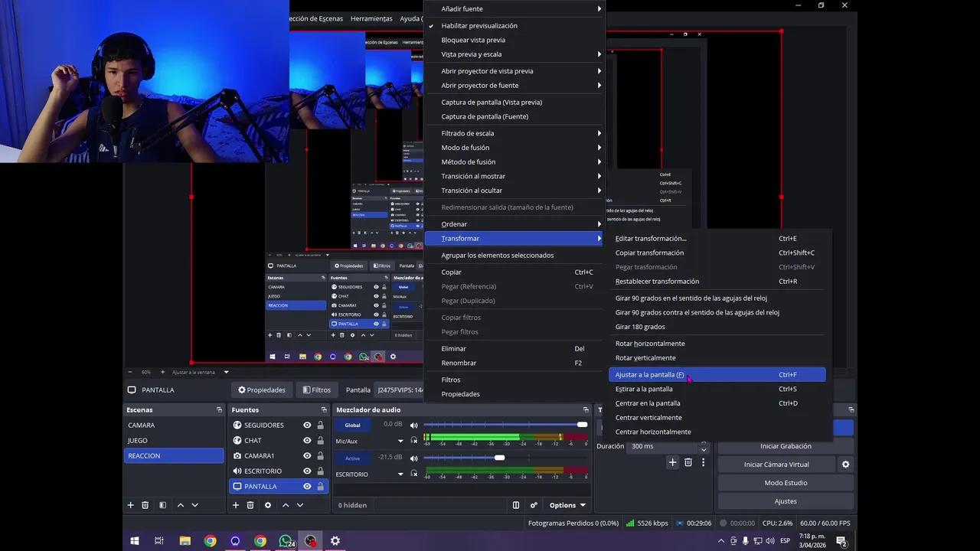Hide the ESCRITORIO source with eye icon
Image resolution: width=980 pixels, height=551 pixels.
pyautogui.click(x=307, y=471)
